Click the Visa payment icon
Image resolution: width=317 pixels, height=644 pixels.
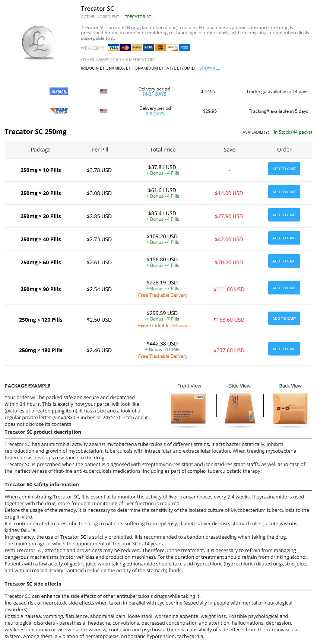point(113,48)
